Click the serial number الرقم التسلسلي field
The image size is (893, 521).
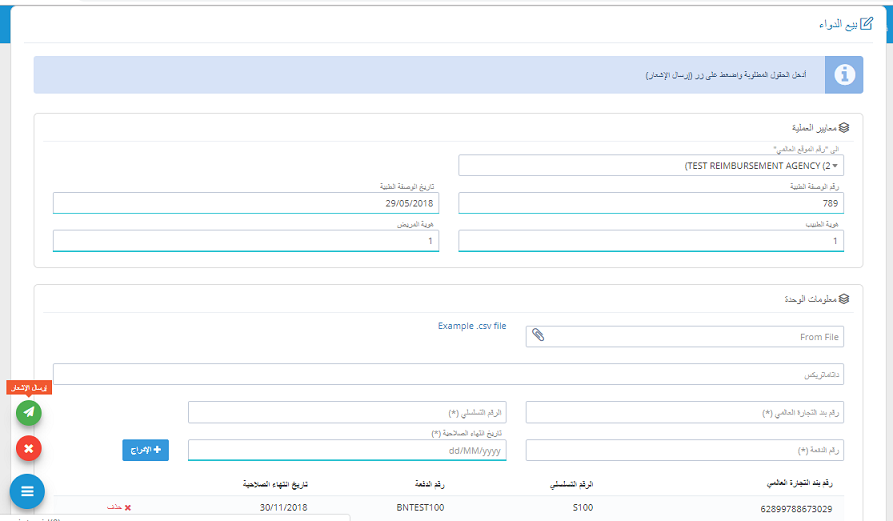pos(348,412)
